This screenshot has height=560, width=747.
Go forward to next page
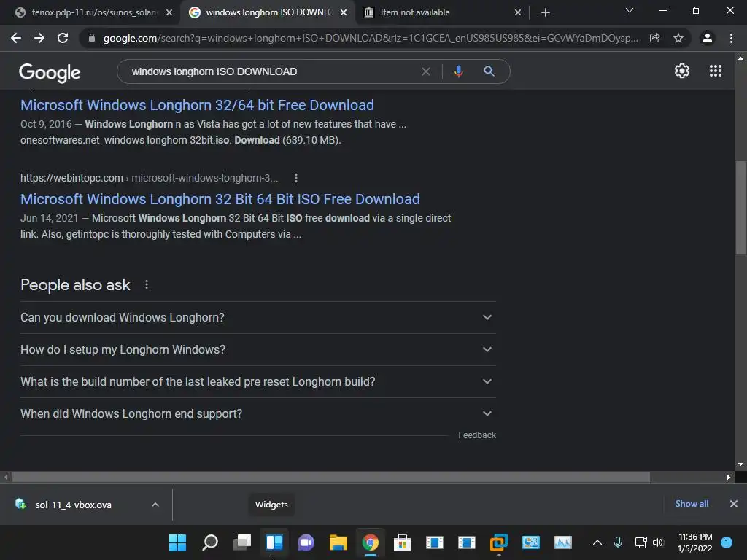click(x=39, y=38)
